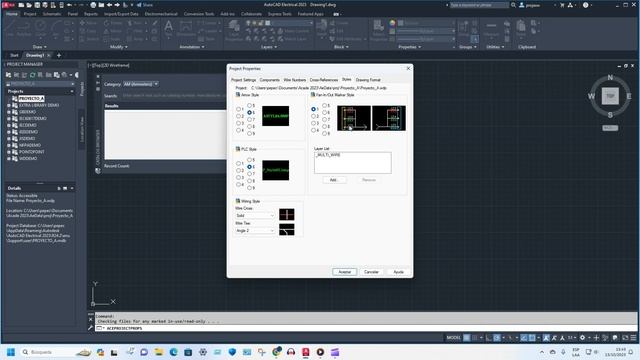Switch to the Drawing Format tab
This screenshot has height=360, width=640.
(368, 80)
